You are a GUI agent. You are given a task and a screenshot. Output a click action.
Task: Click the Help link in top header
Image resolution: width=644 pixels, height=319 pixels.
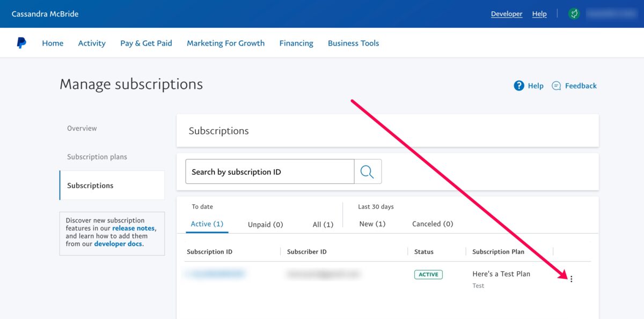tap(539, 14)
